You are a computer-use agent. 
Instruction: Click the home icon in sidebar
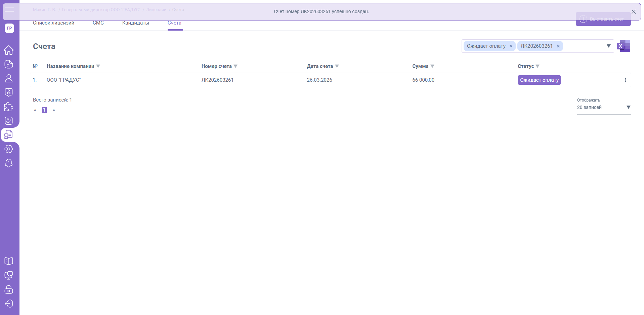coord(9,50)
